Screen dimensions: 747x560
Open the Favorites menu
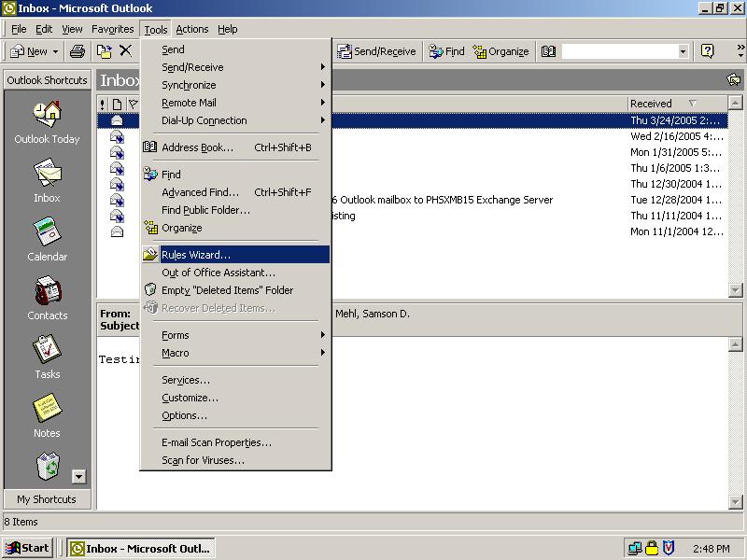click(x=112, y=29)
